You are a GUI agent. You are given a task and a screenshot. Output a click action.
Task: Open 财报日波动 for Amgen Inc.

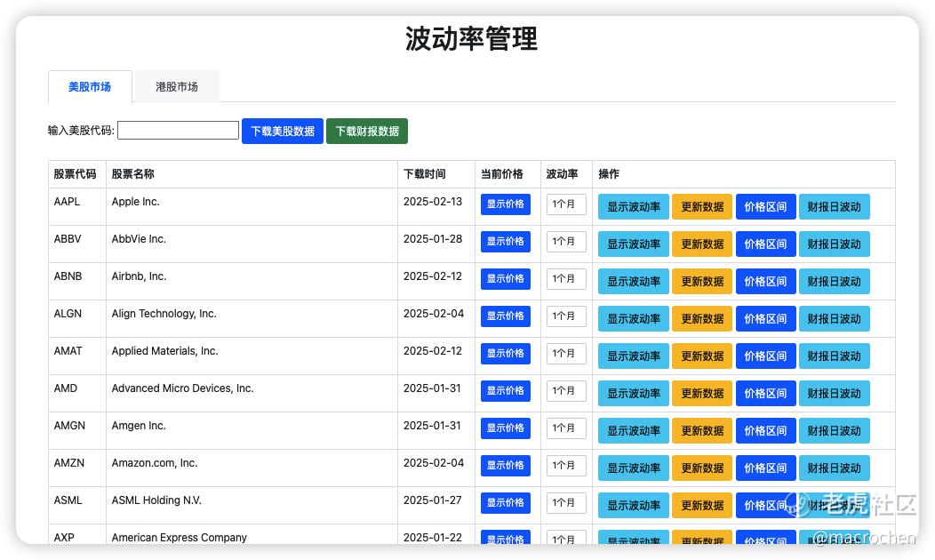coord(835,430)
